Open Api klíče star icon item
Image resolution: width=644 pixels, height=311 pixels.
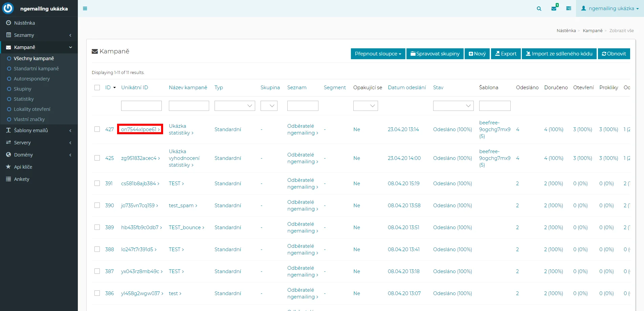click(23, 167)
